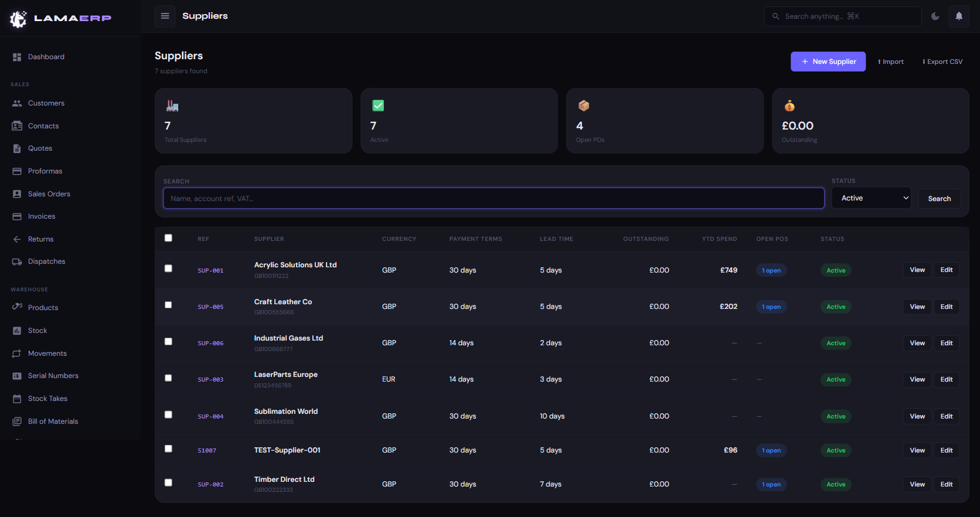Screen dimensions: 980x517
Task: View the Timber Direct Ltd supplier
Action: [917, 484]
